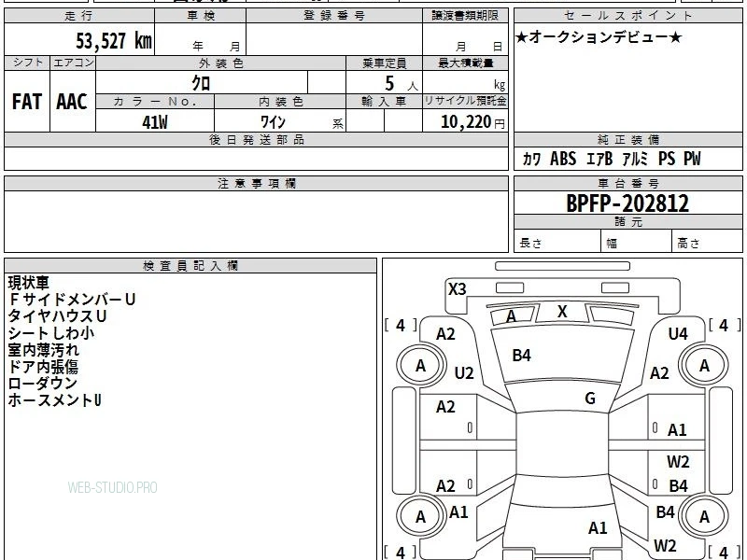747x560 pixels.
Task: Click the X mark on the windshield
Action: (562, 312)
